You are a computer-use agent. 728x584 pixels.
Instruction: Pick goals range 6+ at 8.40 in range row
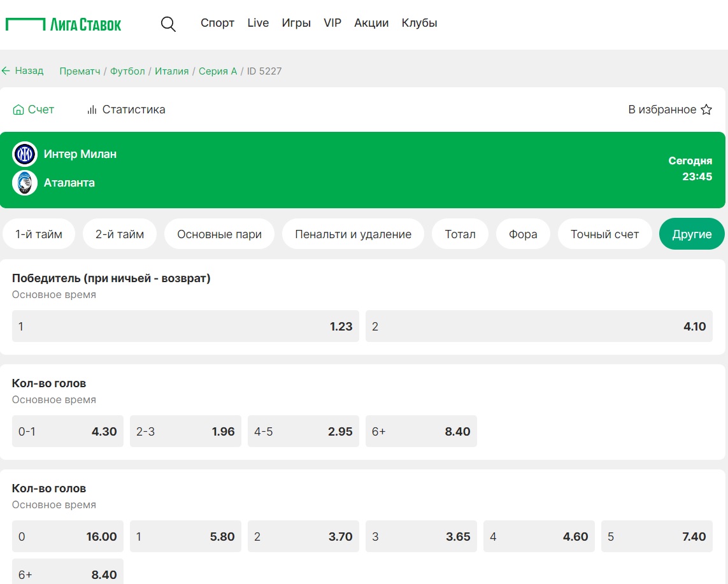pyautogui.click(x=421, y=431)
